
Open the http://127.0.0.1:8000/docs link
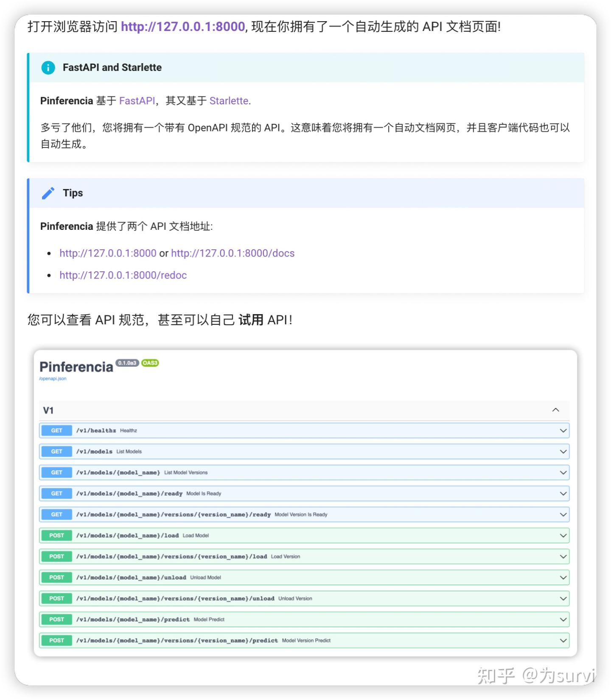tap(233, 253)
